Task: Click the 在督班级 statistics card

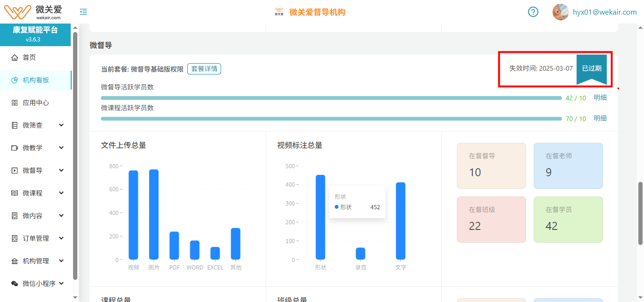Action: coord(491,220)
